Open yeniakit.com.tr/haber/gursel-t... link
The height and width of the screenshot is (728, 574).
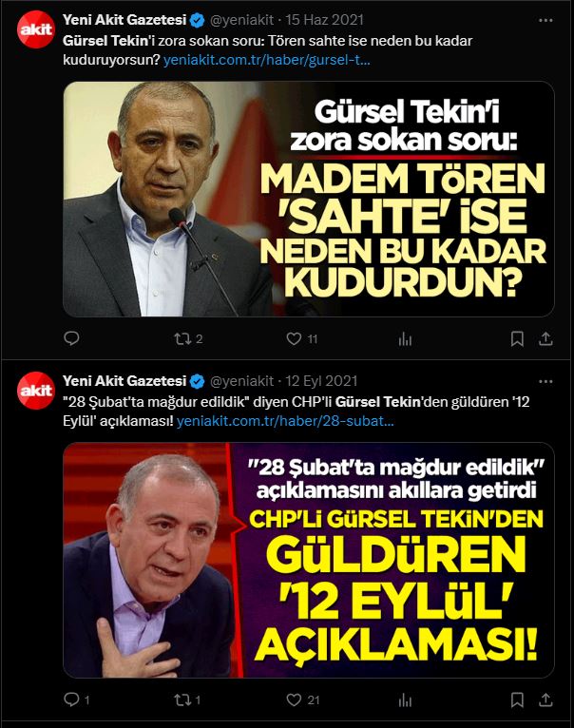(267, 61)
